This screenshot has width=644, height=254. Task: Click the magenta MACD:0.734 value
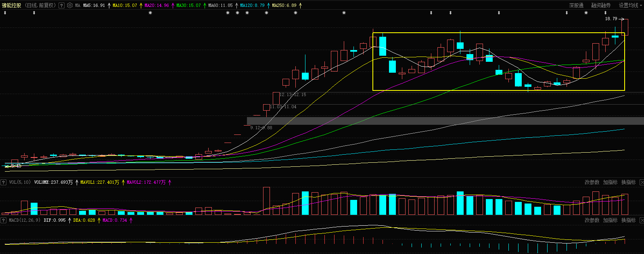(x=115, y=220)
